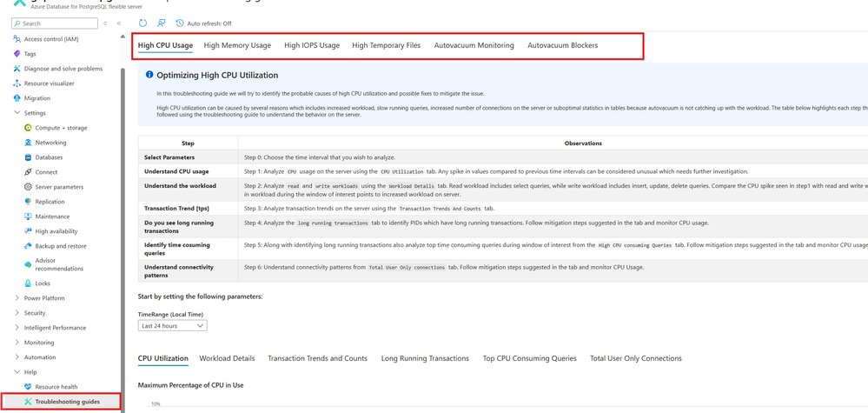This screenshot has height=413, width=868.
Task: Click the Access control (IAM) icon
Action: 17,39
